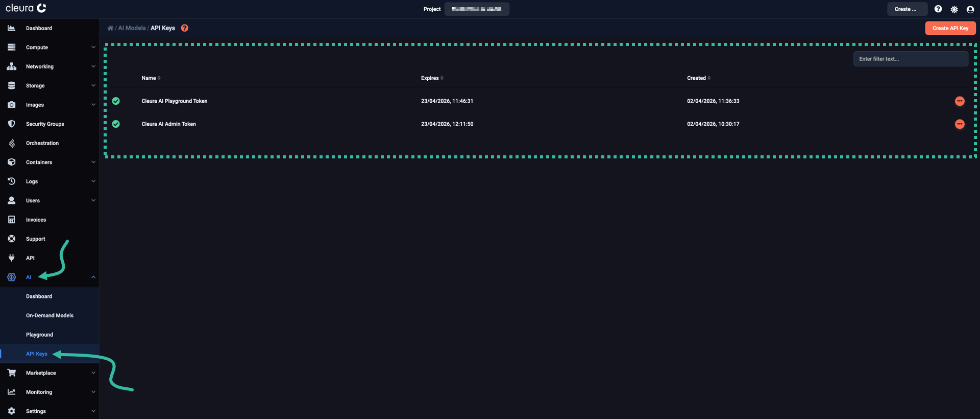Click the Marketplace cart icon
Screen dimensions: 980x419
[x=11, y=373]
